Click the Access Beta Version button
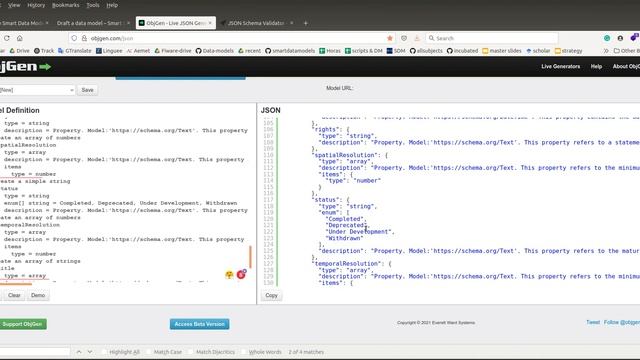This screenshot has width=640, height=360. point(200,324)
